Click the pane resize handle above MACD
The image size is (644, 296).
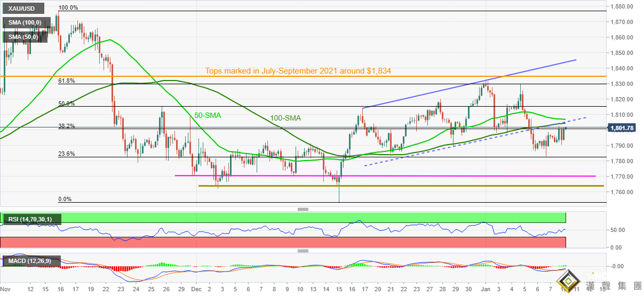303,251
